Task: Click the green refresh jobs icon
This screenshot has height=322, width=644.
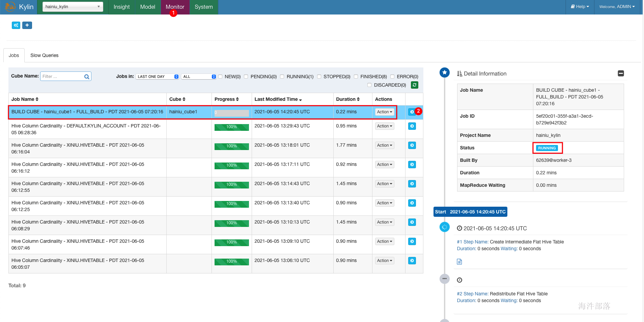Action: tap(415, 85)
